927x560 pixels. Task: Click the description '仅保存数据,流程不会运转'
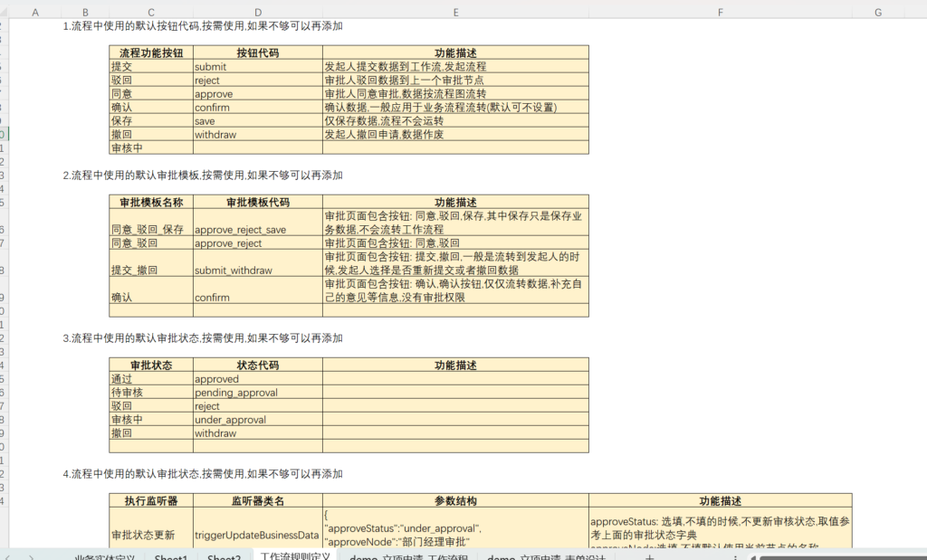point(456,120)
